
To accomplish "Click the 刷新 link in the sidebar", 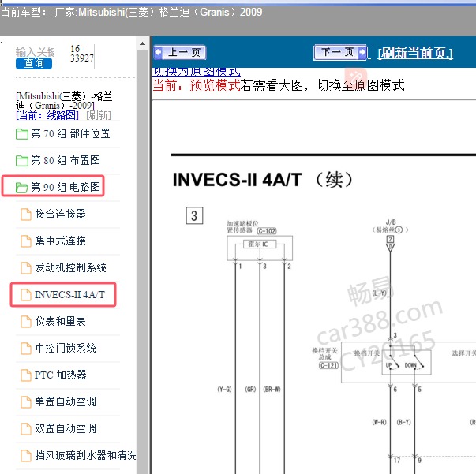I will (99, 115).
